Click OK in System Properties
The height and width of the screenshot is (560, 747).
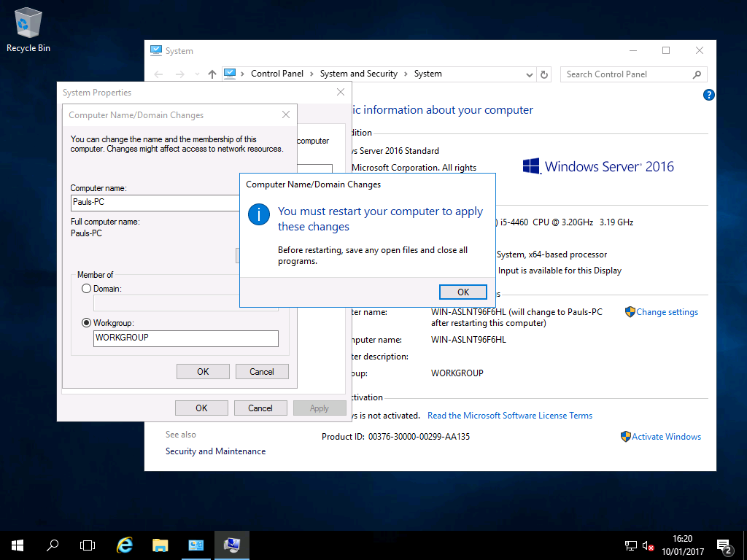[x=201, y=408]
